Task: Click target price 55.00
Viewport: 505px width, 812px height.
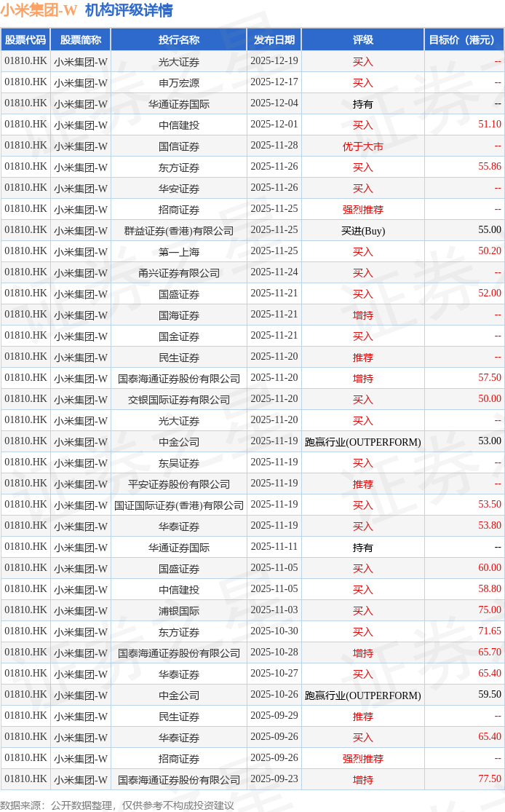Action: click(490, 230)
